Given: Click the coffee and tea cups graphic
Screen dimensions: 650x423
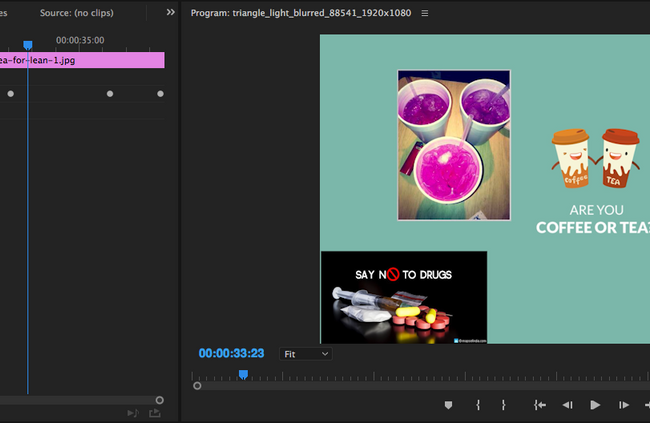Looking at the screenshot, I should pyautogui.click(x=595, y=158).
